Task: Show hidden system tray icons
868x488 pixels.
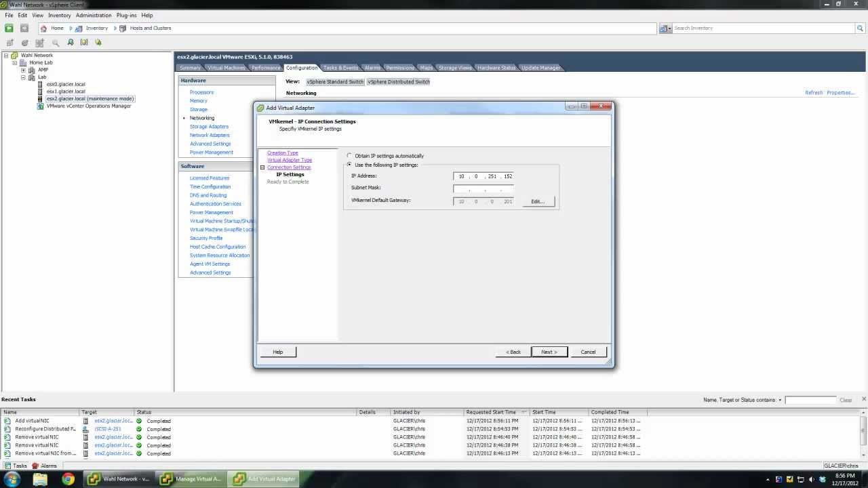Action: [x=769, y=479]
